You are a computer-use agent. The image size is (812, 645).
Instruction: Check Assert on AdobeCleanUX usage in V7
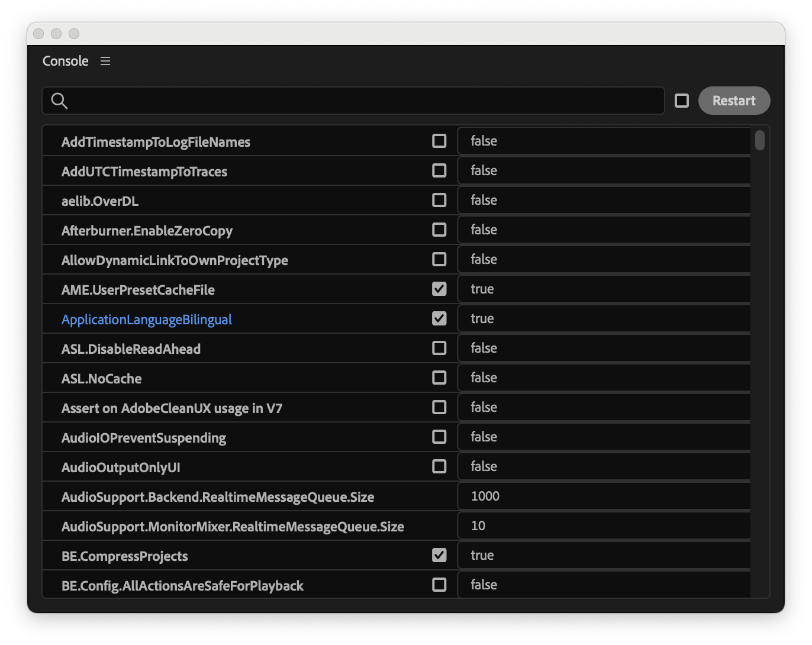(x=439, y=407)
